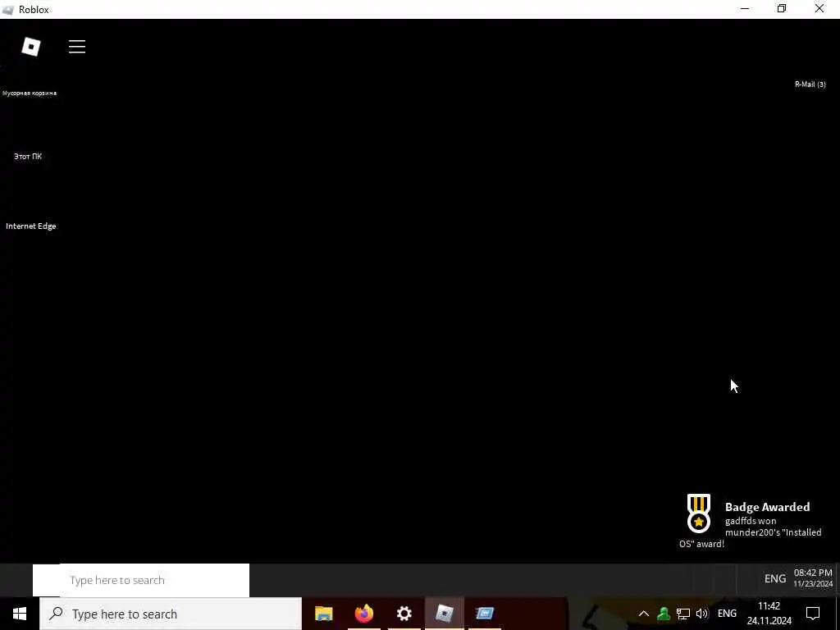The image size is (840, 630).
Task: Open R-Mail (3) inbox
Action: tap(810, 84)
